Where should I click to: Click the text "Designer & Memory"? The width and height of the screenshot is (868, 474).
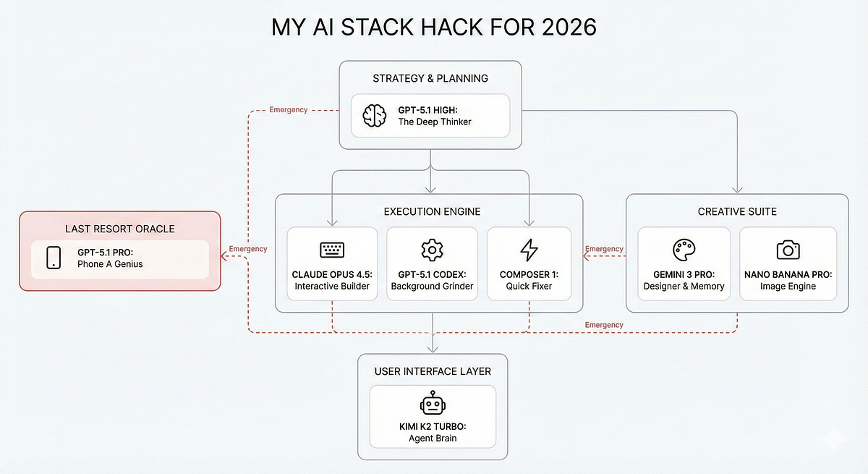click(x=684, y=287)
